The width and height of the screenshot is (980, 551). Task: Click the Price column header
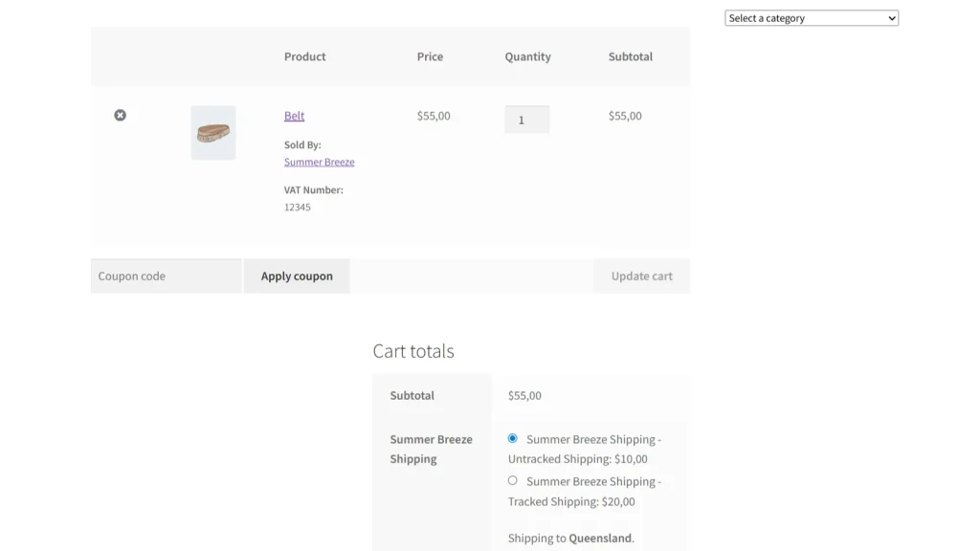click(430, 56)
